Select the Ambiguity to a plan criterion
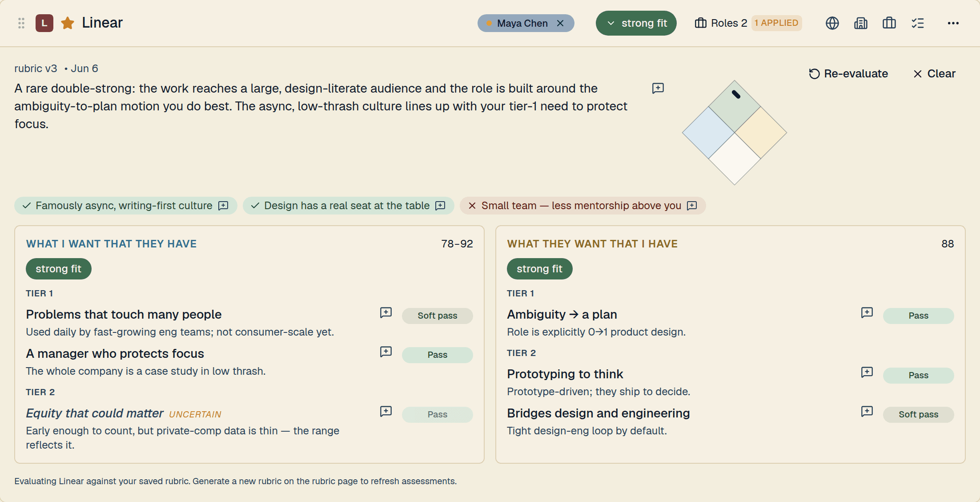Image resolution: width=980 pixels, height=502 pixels. [562, 315]
